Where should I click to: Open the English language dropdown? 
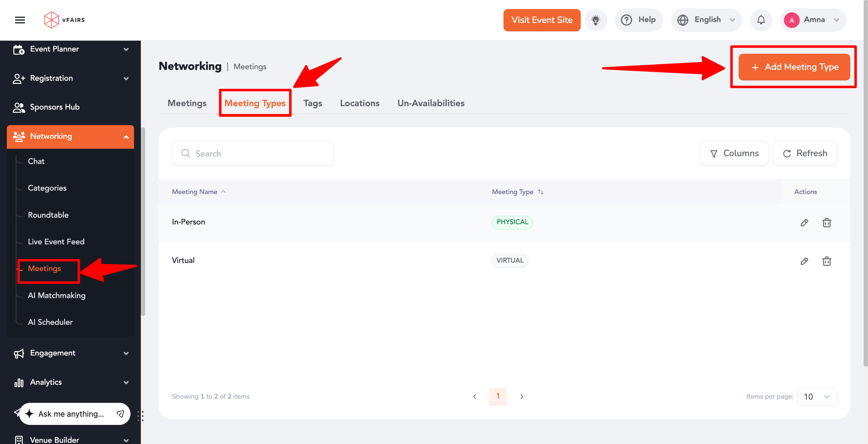coord(706,20)
